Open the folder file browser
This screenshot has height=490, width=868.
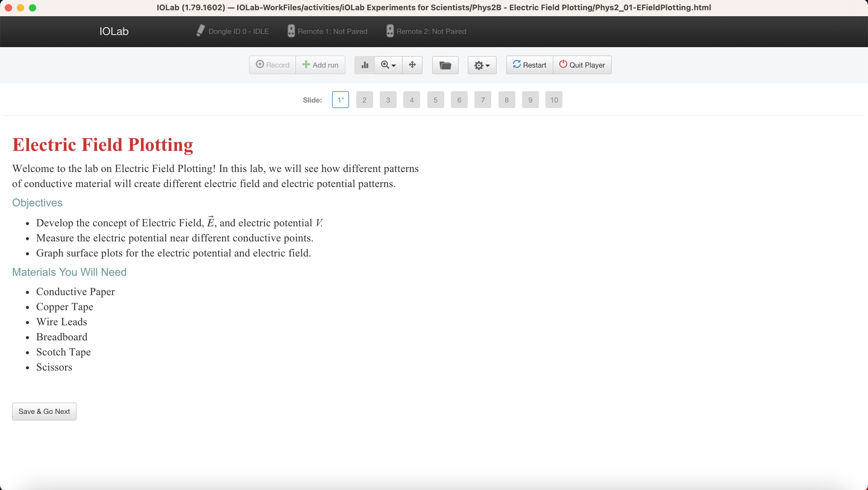445,65
